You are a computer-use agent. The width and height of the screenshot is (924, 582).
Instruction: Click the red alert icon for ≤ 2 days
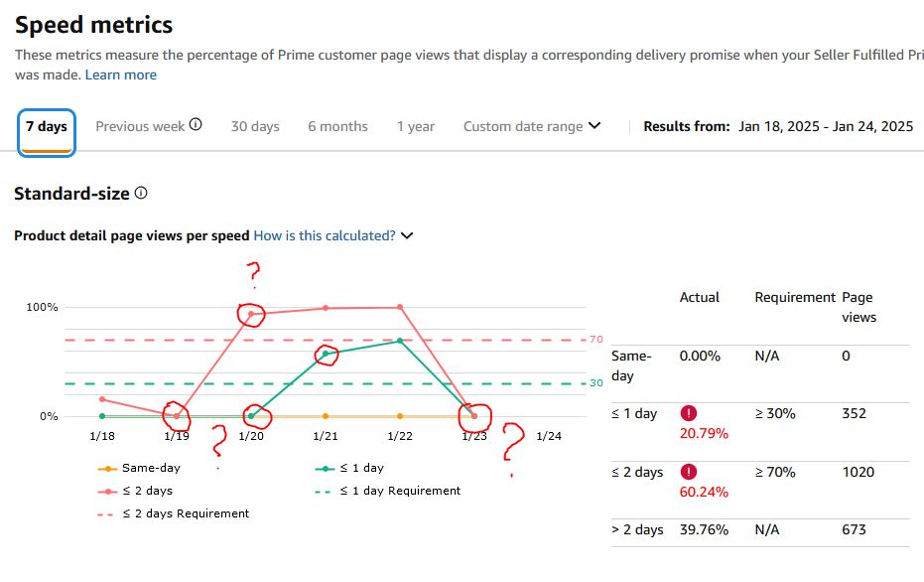point(689,472)
